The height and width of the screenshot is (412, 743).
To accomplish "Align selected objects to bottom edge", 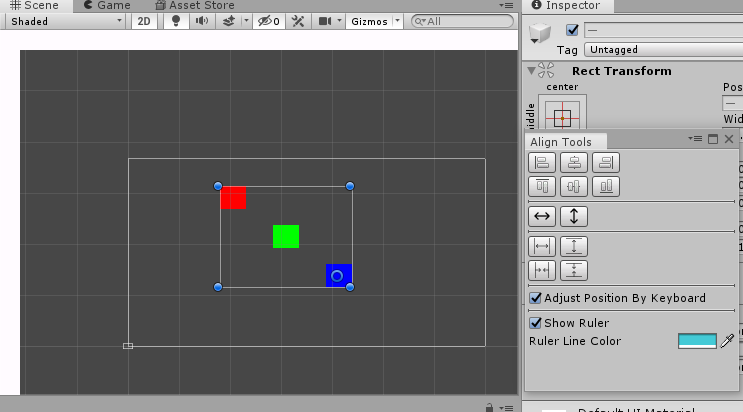I will point(606,186).
